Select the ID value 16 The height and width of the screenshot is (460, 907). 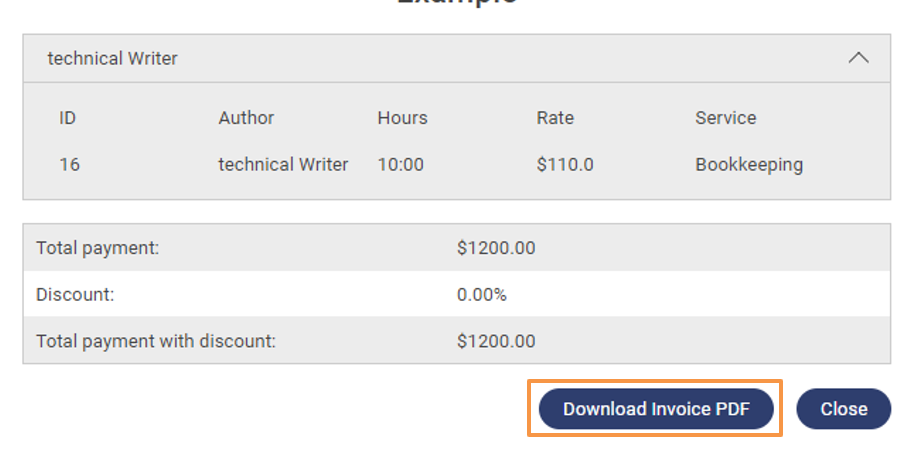69,164
